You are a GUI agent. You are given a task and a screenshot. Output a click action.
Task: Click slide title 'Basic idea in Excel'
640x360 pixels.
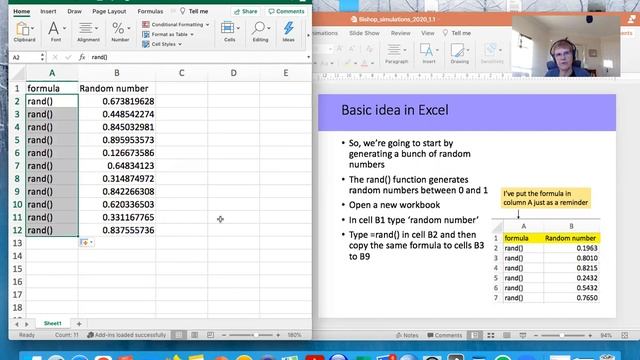(395, 110)
